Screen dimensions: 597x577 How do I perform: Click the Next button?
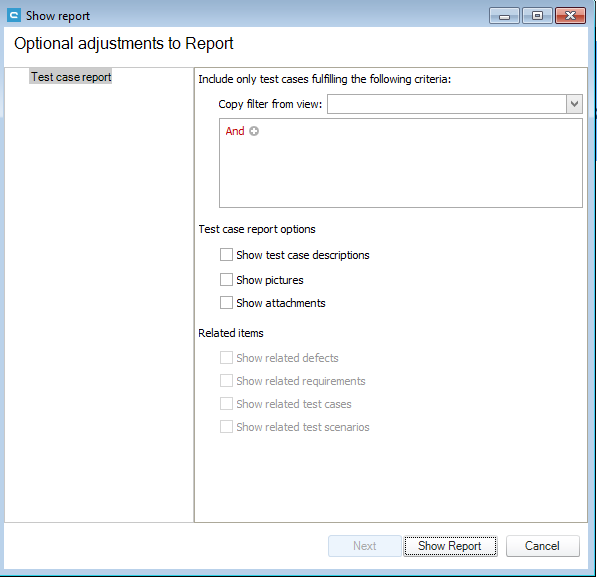pos(365,546)
